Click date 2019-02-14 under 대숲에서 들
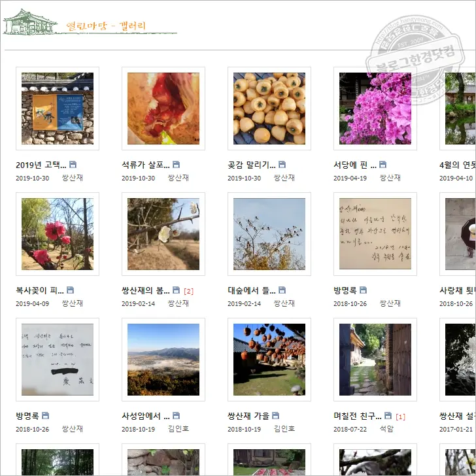476x476 pixels. click(244, 303)
